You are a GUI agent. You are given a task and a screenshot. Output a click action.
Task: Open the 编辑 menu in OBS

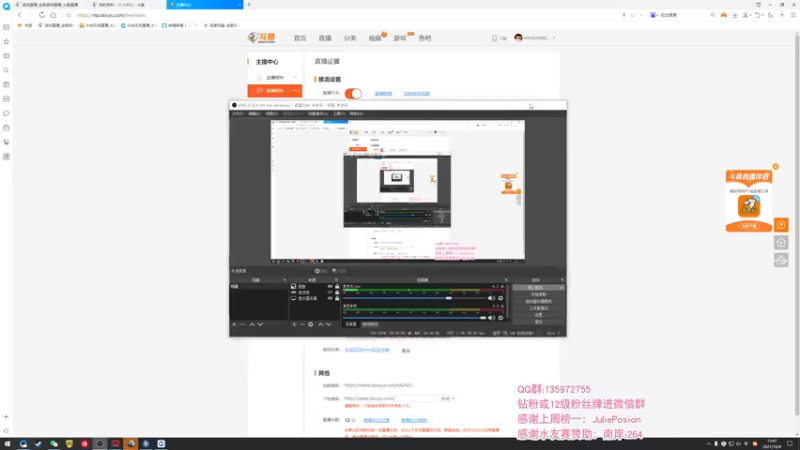tap(254, 114)
